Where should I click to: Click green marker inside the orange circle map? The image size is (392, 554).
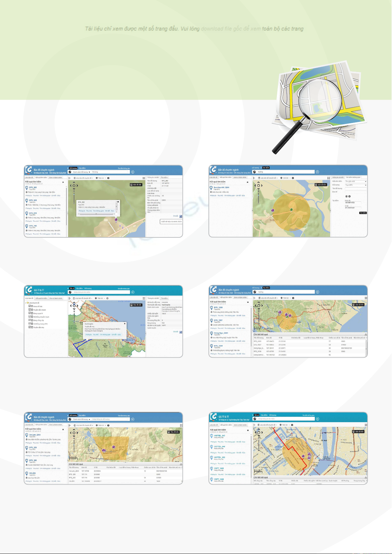click(291, 209)
